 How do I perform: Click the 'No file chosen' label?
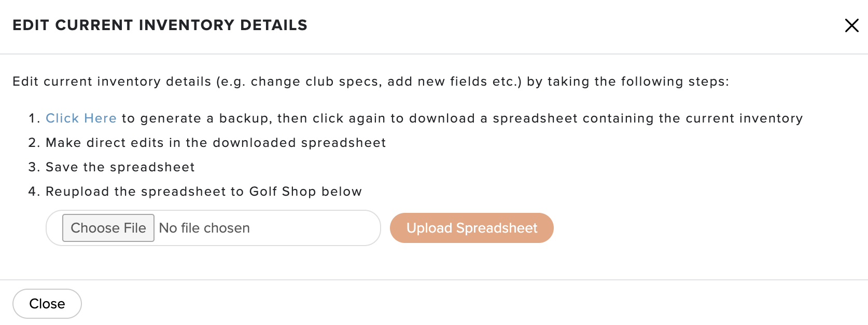click(204, 228)
